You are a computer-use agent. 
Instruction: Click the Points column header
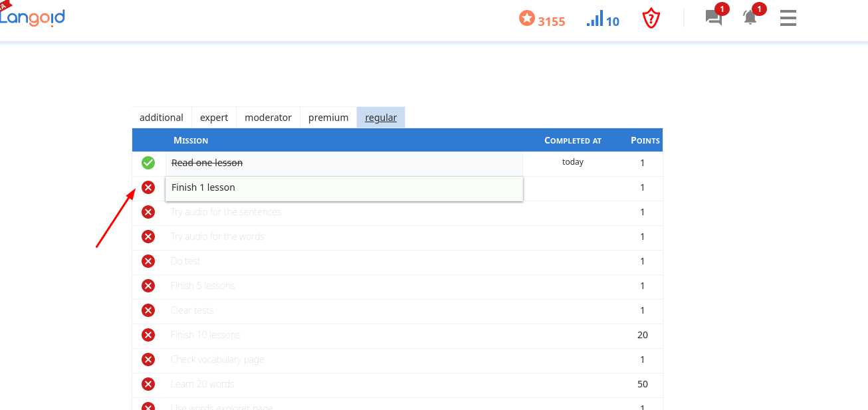[645, 140]
